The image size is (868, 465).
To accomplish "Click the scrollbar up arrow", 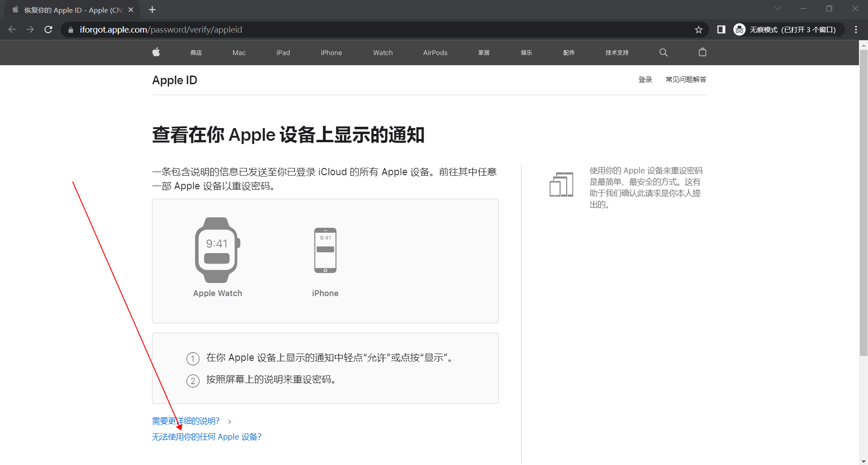I will coord(863,45).
